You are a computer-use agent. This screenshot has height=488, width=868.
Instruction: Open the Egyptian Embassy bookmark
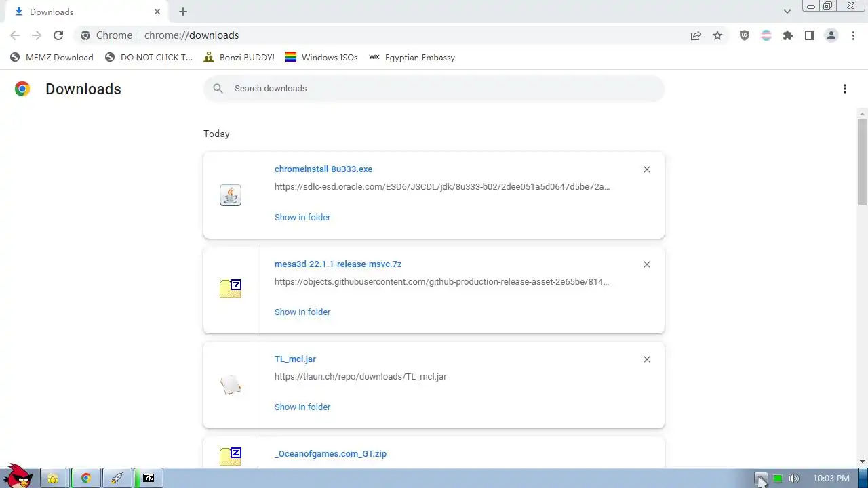412,58
